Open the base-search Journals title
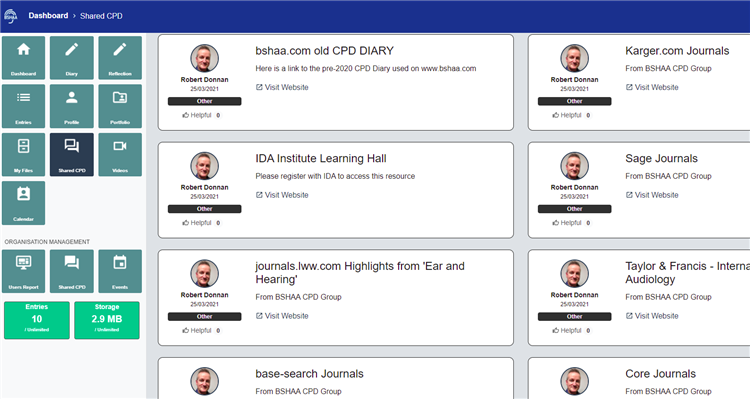This screenshot has width=750, height=399. [309, 374]
